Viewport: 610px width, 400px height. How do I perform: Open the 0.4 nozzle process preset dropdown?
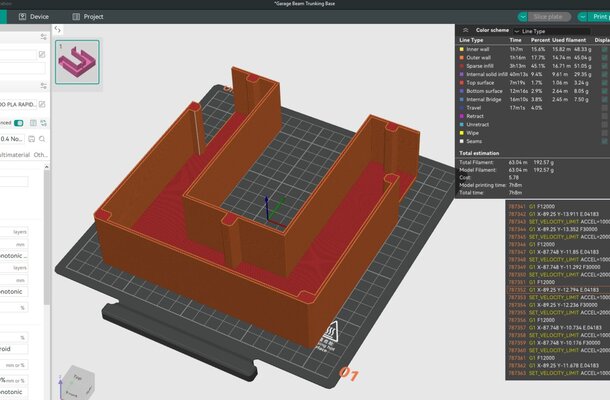pyautogui.click(x=12, y=139)
